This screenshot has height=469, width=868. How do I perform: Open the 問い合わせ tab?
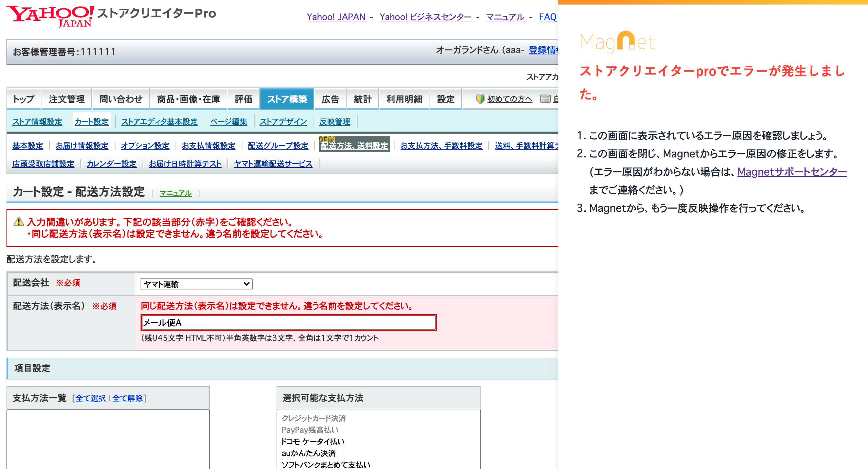coord(120,99)
